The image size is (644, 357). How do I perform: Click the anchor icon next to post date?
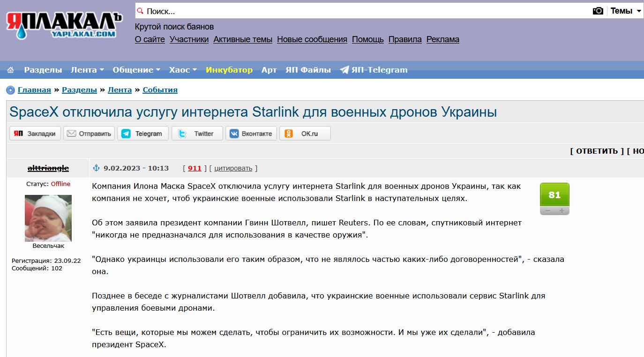(97, 168)
